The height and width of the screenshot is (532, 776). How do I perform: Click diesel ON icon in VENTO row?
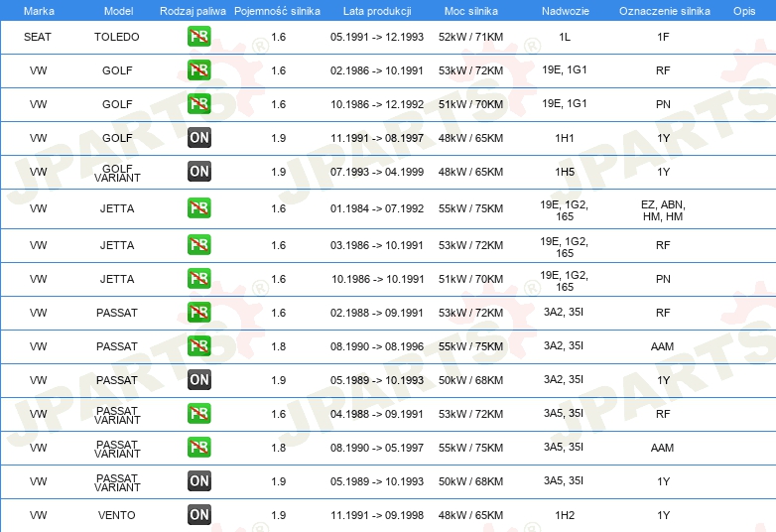pyautogui.click(x=198, y=515)
